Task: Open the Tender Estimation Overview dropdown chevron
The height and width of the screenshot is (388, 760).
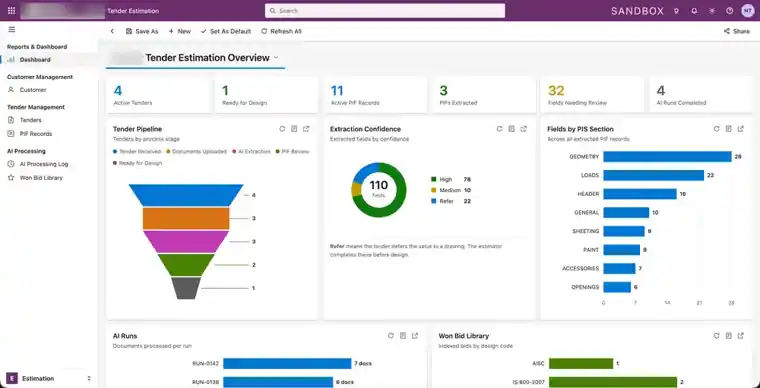Action: (x=276, y=58)
